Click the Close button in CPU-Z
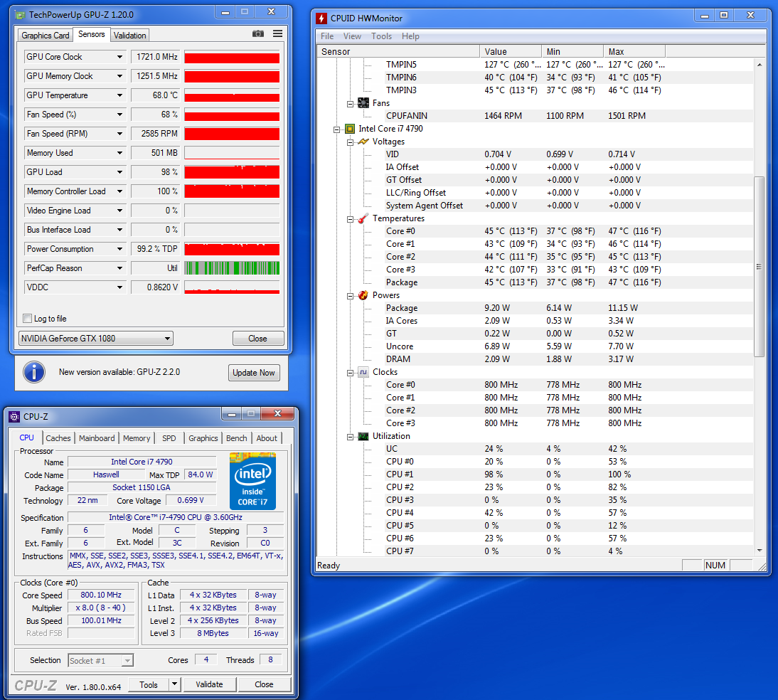 point(264,684)
